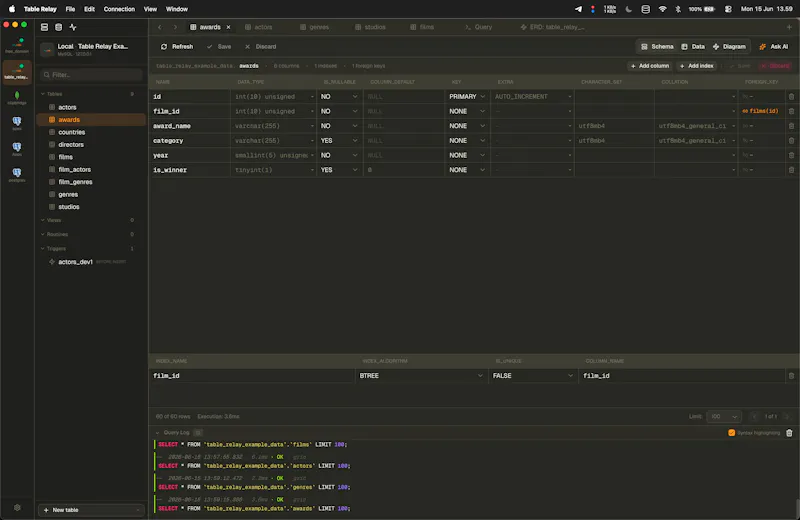Open the Limit 100 dropdown

point(724,416)
